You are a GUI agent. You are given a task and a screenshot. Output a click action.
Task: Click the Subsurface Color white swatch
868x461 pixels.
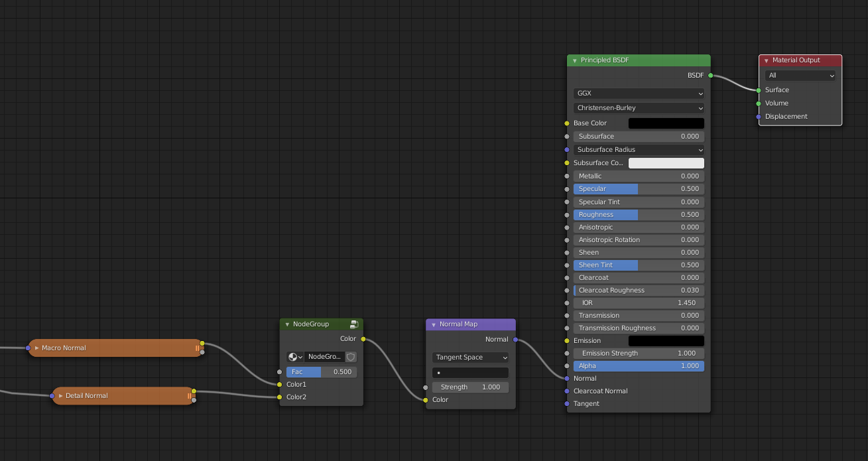coord(666,163)
